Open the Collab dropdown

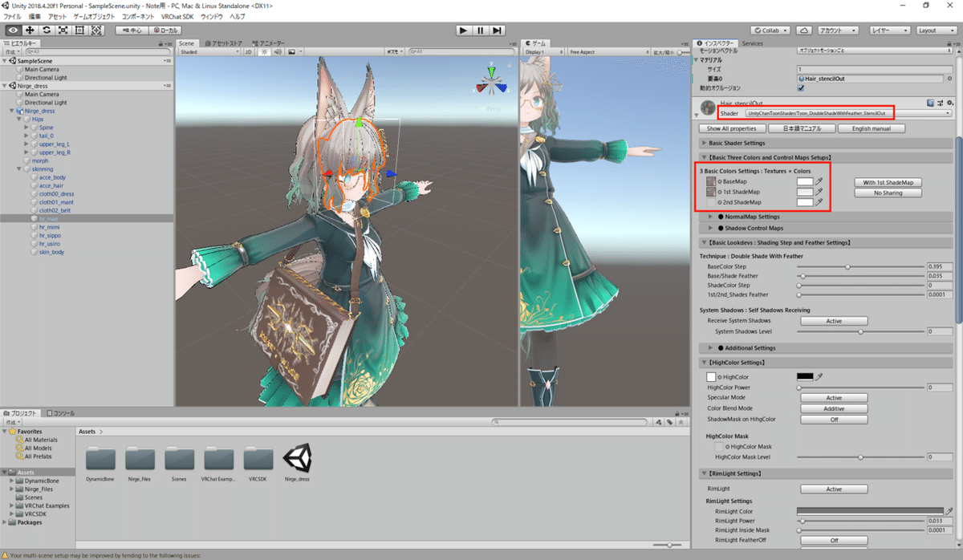click(x=771, y=30)
